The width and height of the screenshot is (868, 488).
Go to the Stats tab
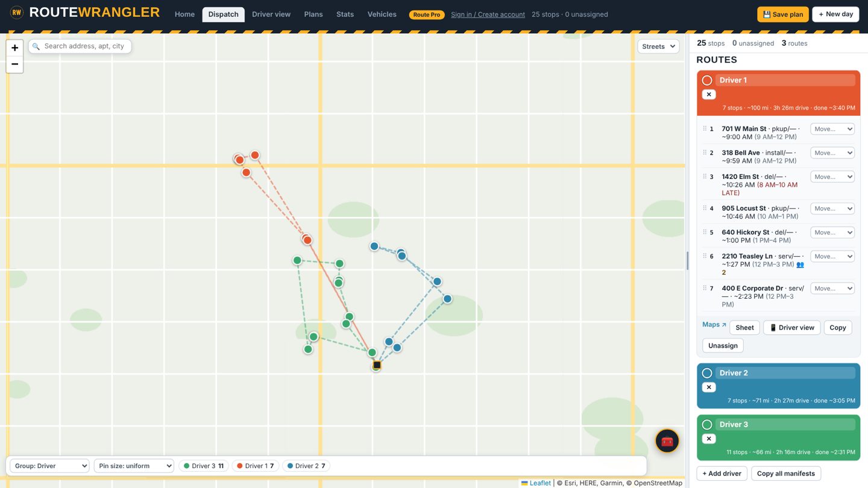(345, 14)
